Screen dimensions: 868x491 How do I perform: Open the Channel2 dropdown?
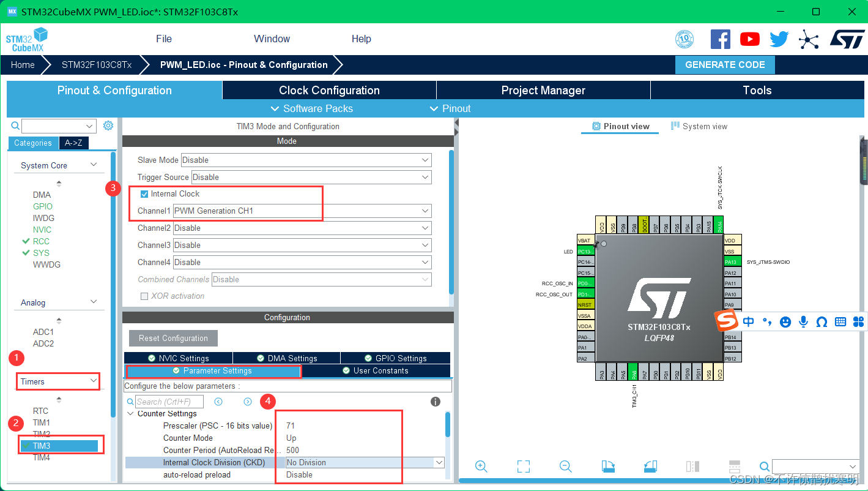[x=302, y=228]
